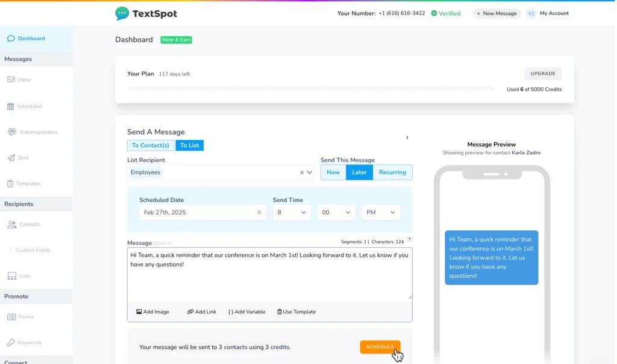The width and height of the screenshot is (617, 364).
Task: Open the List Recipient dropdown arrow
Action: tap(310, 172)
